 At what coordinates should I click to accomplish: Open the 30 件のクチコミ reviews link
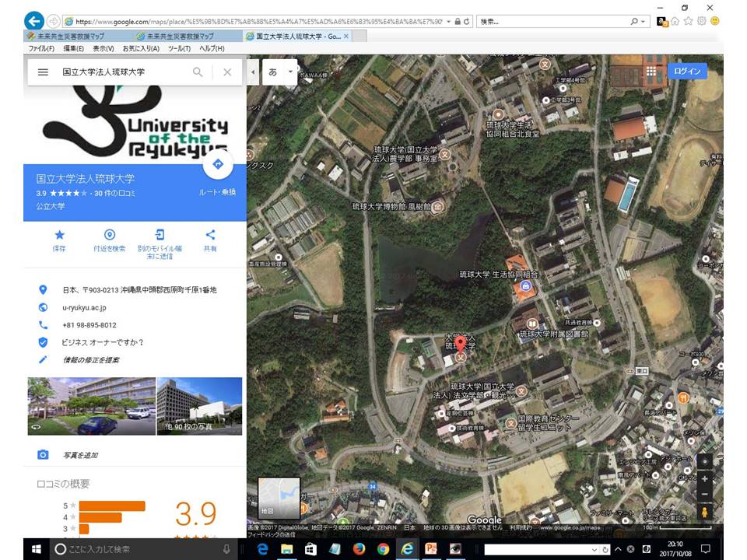(114, 194)
